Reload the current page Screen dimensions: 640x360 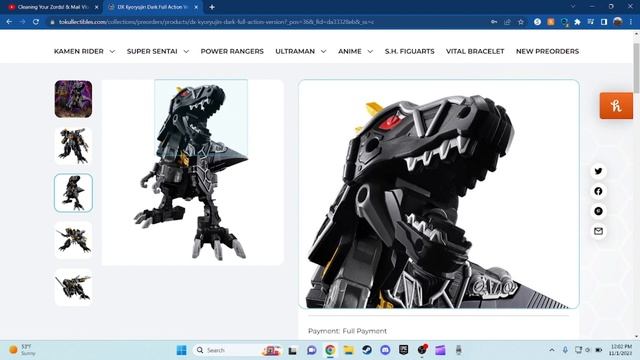point(36,22)
